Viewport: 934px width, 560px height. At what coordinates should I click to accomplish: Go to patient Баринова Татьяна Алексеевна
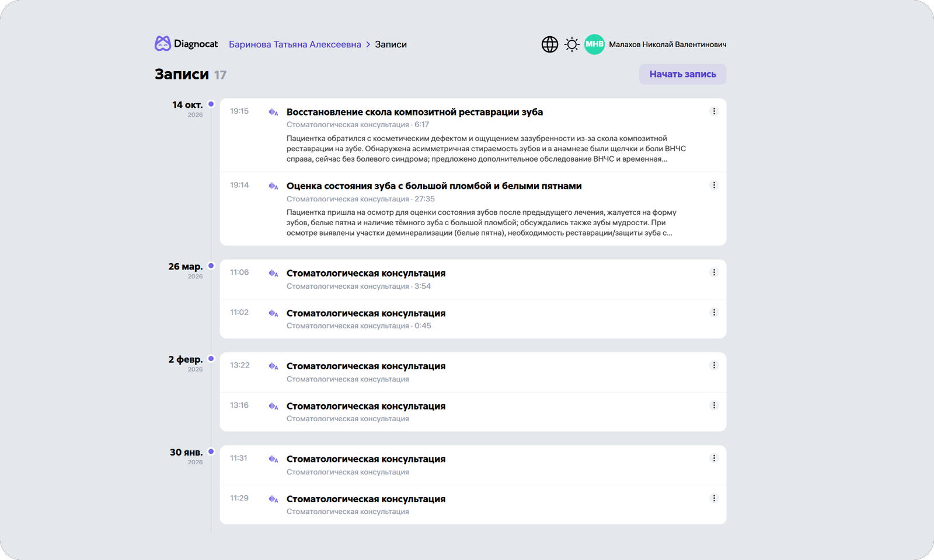coord(295,44)
